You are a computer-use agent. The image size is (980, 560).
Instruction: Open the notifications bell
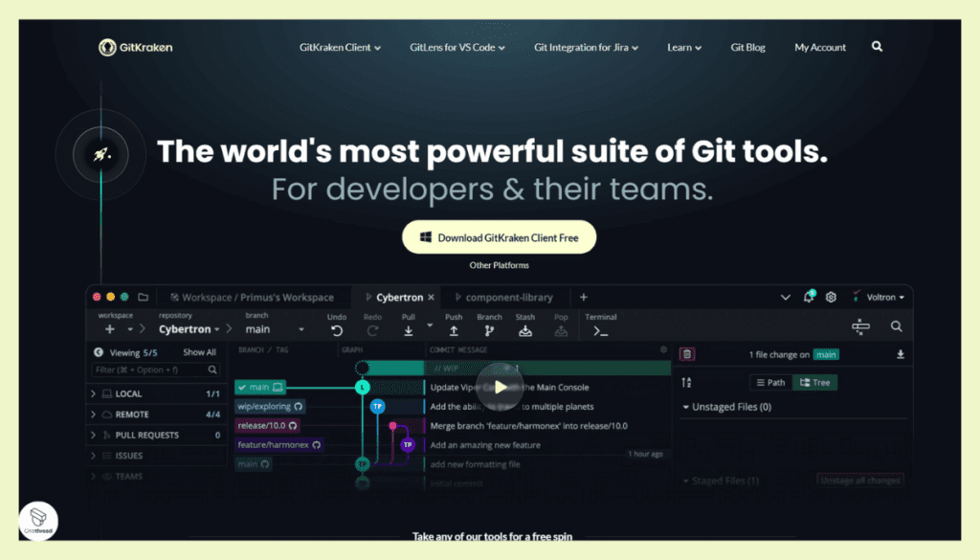pos(809,297)
